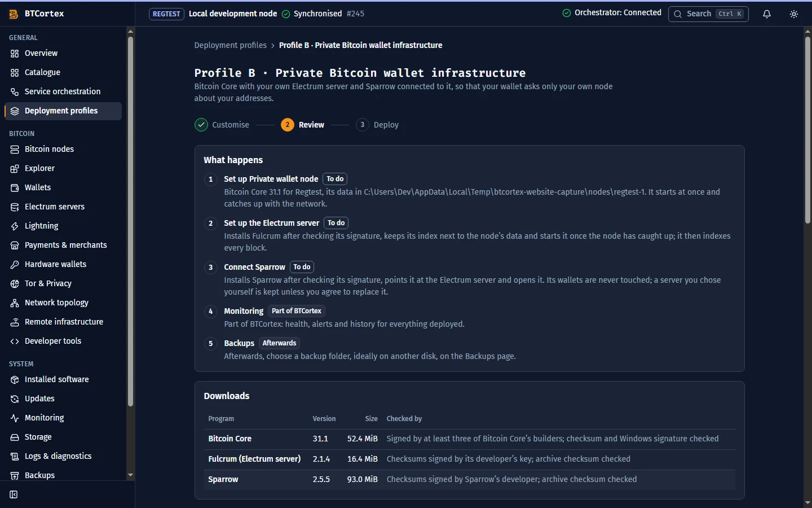
Task: Go back to the Customise step
Action: pyautogui.click(x=222, y=125)
